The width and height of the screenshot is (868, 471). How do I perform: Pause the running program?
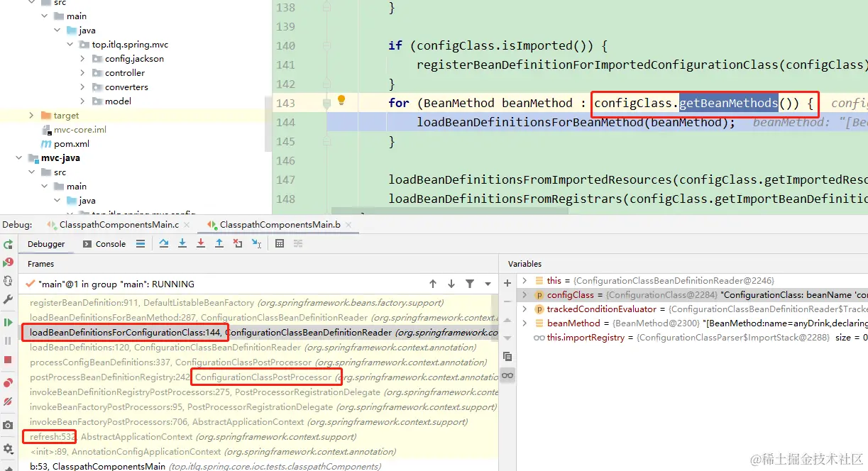coord(8,341)
